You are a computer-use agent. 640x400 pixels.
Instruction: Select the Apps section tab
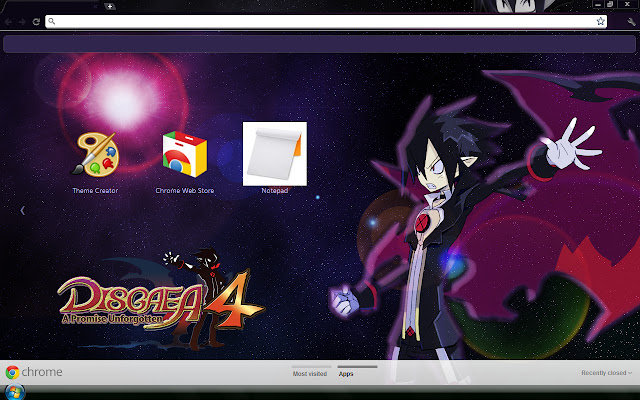click(346, 373)
